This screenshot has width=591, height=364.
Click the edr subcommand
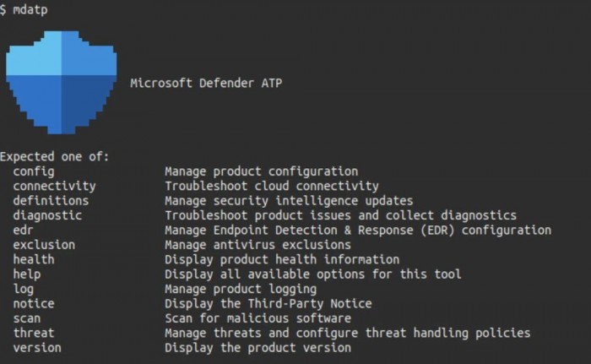point(24,230)
